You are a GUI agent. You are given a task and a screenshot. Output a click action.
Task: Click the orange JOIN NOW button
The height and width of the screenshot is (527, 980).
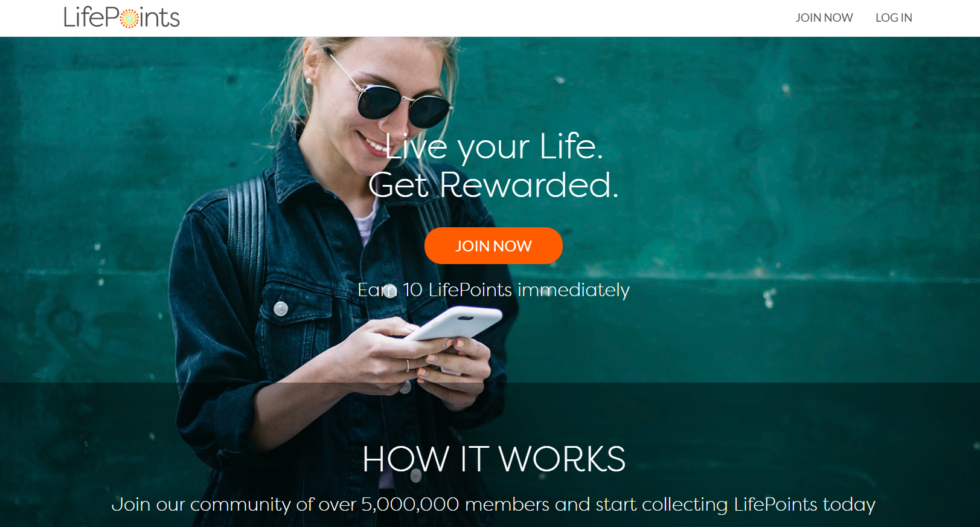(x=493, y=245)
